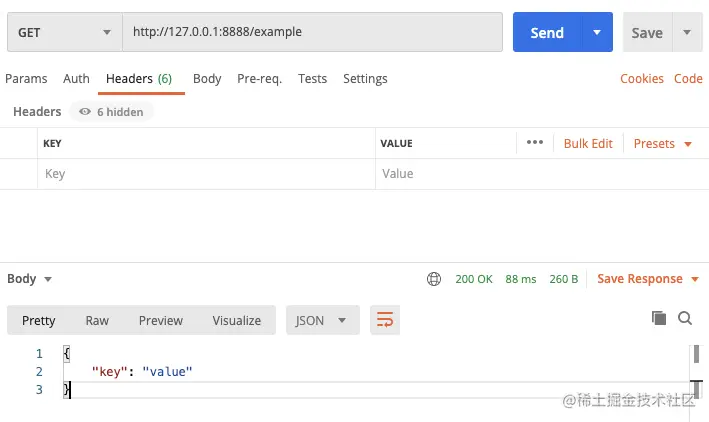Open the Settings tab
Image resolution: width=709 pixels, height=422 pixels.
coord(365,79)
